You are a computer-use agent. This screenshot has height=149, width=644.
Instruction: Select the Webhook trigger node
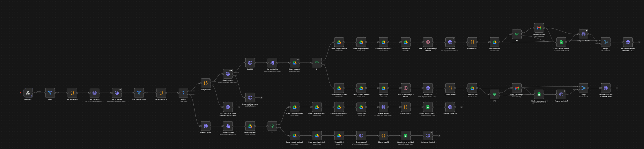(x=28, y=93)
